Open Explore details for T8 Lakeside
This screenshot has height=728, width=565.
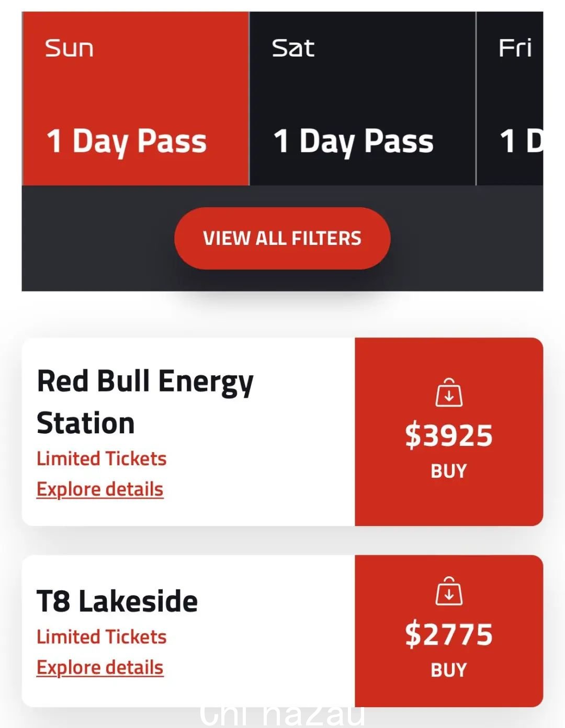[x=100, y=668]
